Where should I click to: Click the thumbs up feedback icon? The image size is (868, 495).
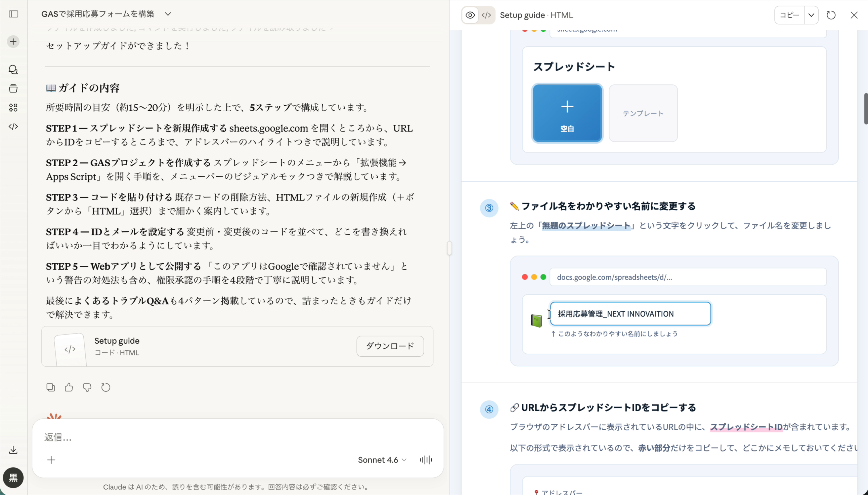click(x=69, y=387)
